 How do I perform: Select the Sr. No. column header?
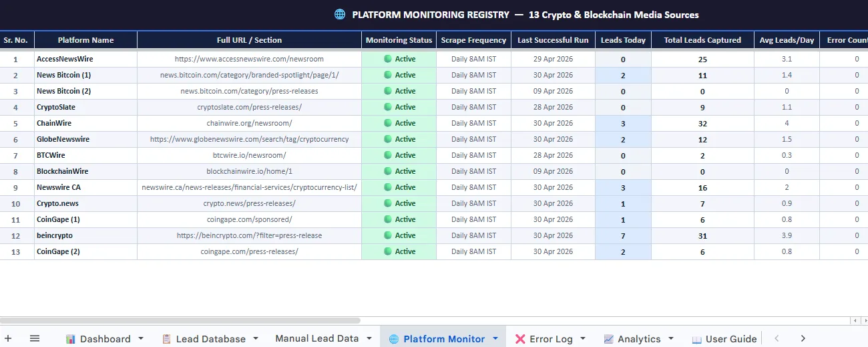pos(15,40)
